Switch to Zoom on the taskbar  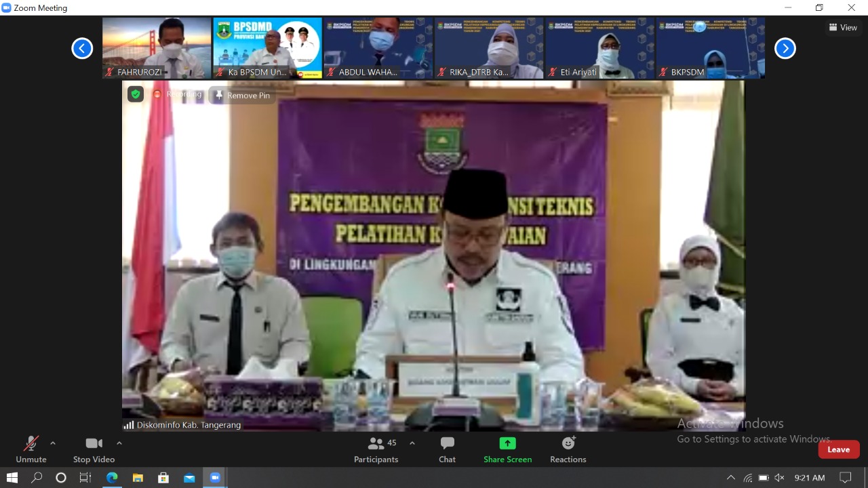[x=215, y=478]
